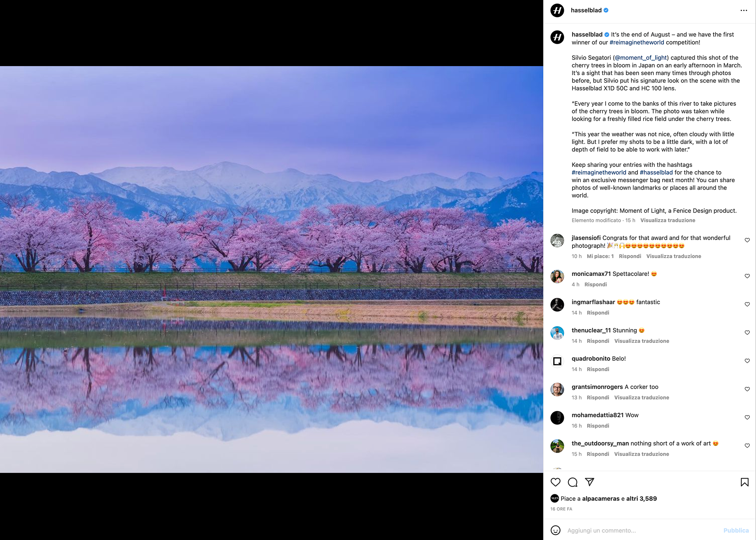Open #reimaginetheworld hashtag in first paragraph
756x540 pixels.
click(636, 43)
